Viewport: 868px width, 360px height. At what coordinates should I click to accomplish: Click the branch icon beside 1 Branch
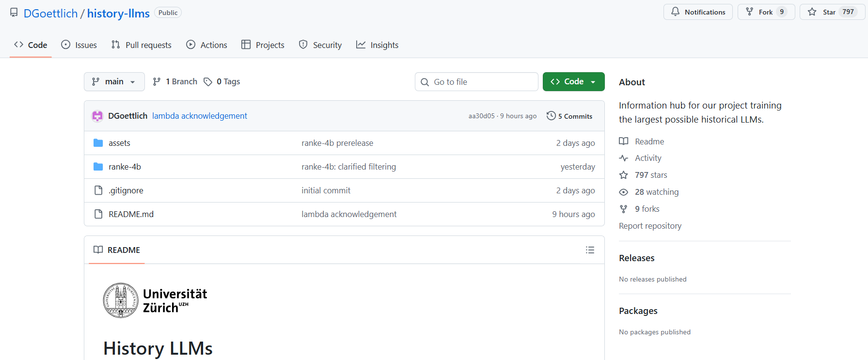[157, 82]
